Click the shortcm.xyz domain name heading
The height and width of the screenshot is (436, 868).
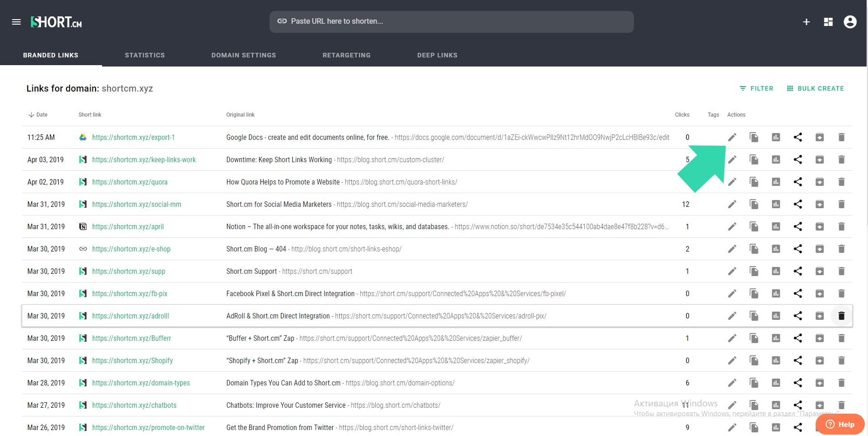point(127,88)
